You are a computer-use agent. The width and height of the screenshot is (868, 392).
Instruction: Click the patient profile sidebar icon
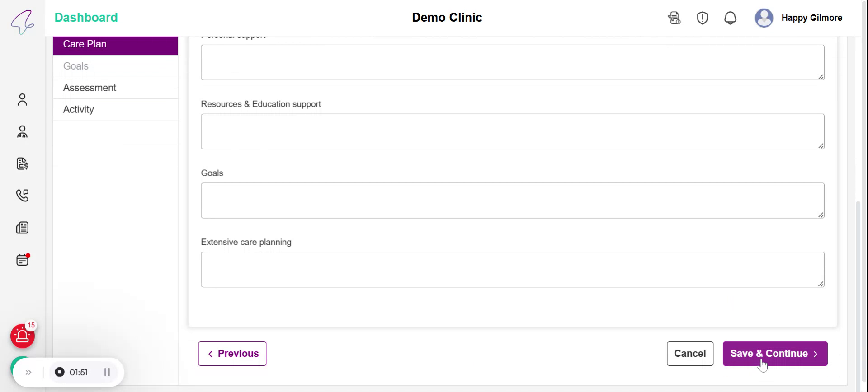22,99
